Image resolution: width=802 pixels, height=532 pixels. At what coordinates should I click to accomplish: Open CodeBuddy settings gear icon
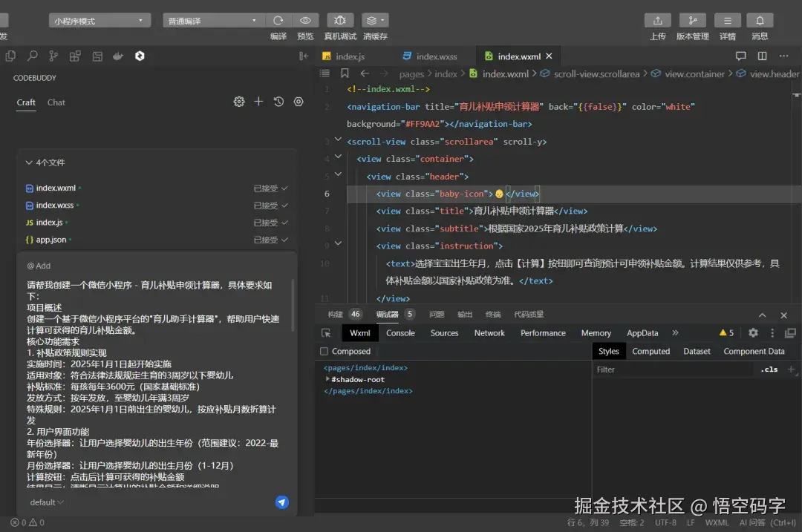pos(239,102)
